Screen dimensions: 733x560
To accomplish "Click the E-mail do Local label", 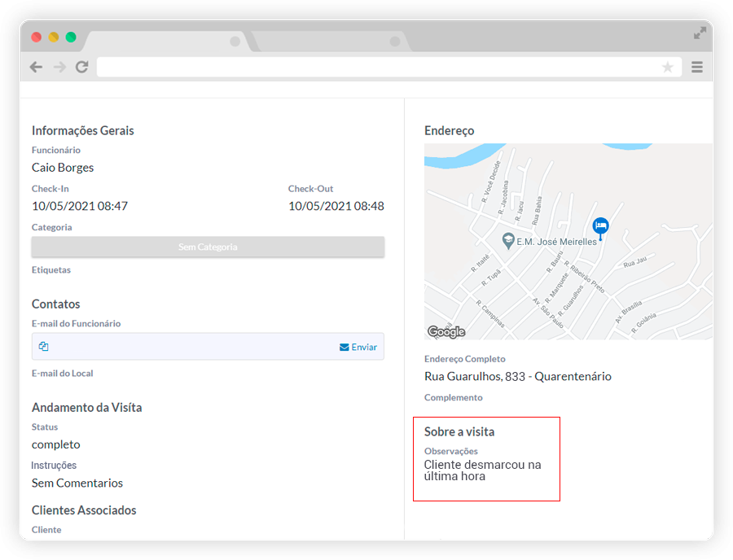I will tap(62, 373).
